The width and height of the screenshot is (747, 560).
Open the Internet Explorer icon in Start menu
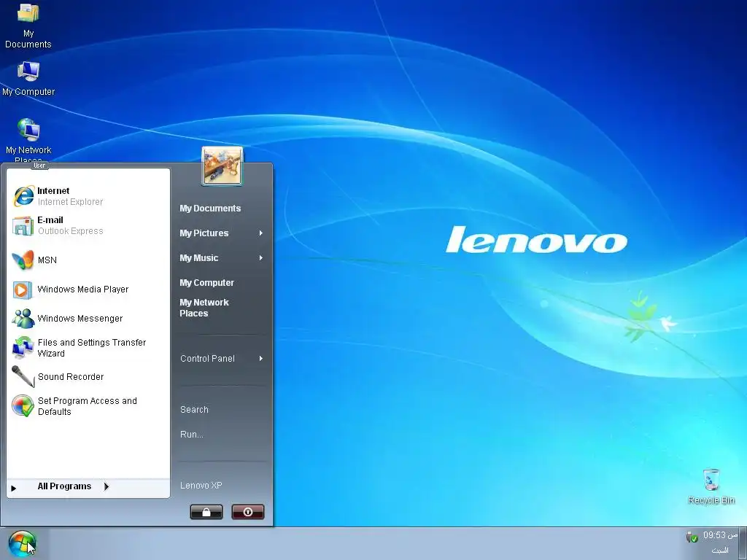(23, 196)
